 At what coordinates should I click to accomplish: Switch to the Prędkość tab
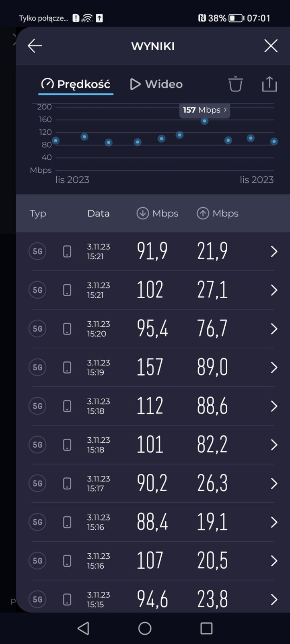click(x=76, y=84)
